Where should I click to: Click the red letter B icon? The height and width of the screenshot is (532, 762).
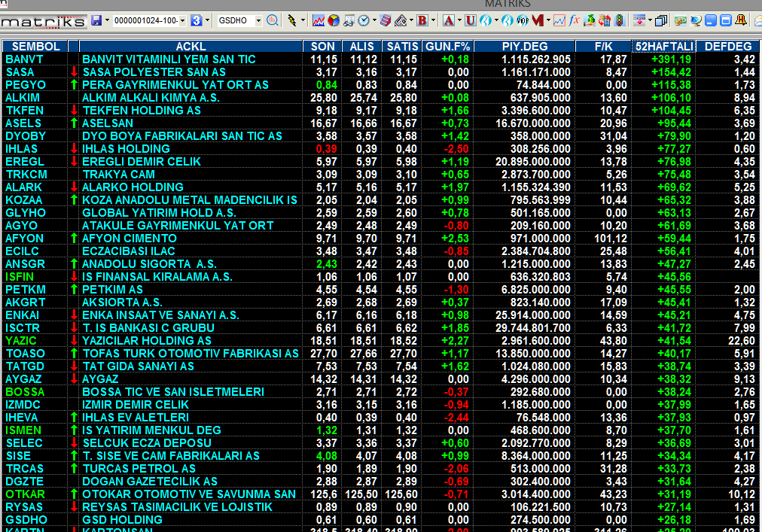[x=422, y=20]
